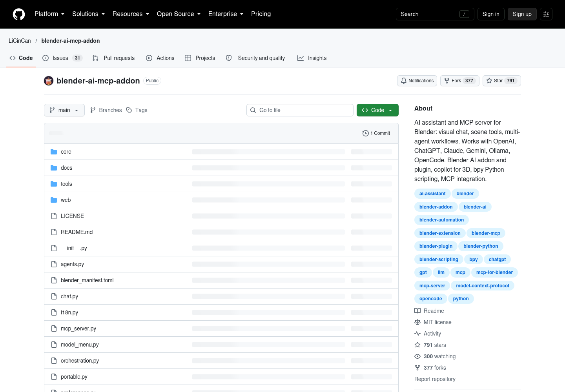The width and height of the screenshot is (565, 392).
Task: Expand the Platform menu
Action: tap(49, 14)
